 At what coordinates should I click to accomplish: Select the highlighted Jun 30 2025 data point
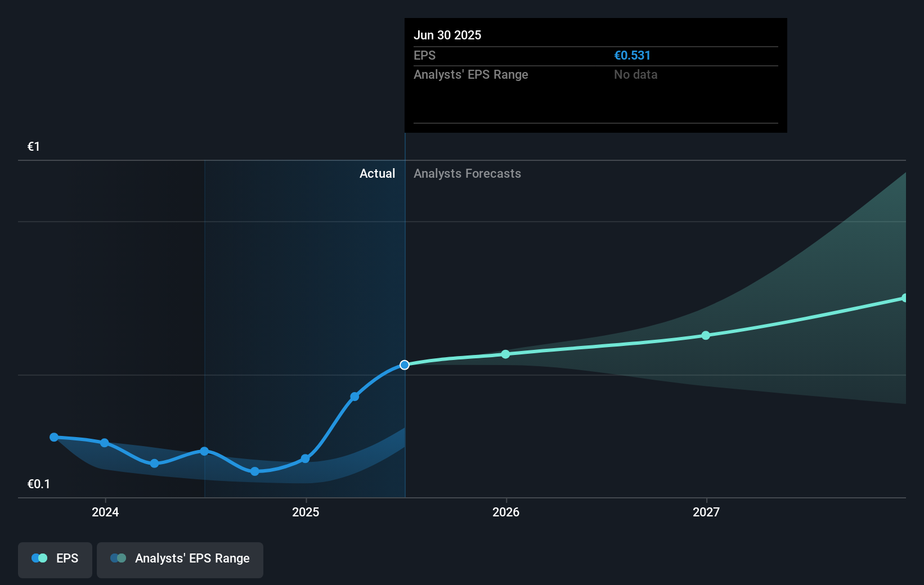[x=404, y=365]
